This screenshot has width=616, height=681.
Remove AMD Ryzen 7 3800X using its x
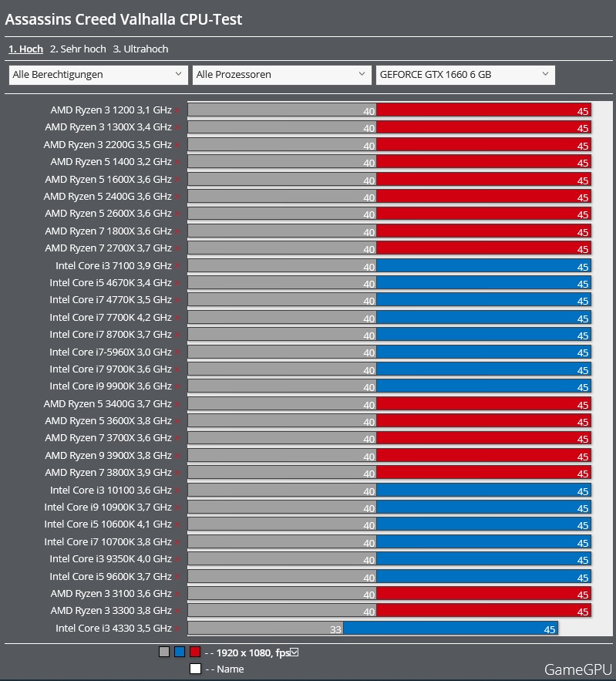pos(177,474)
